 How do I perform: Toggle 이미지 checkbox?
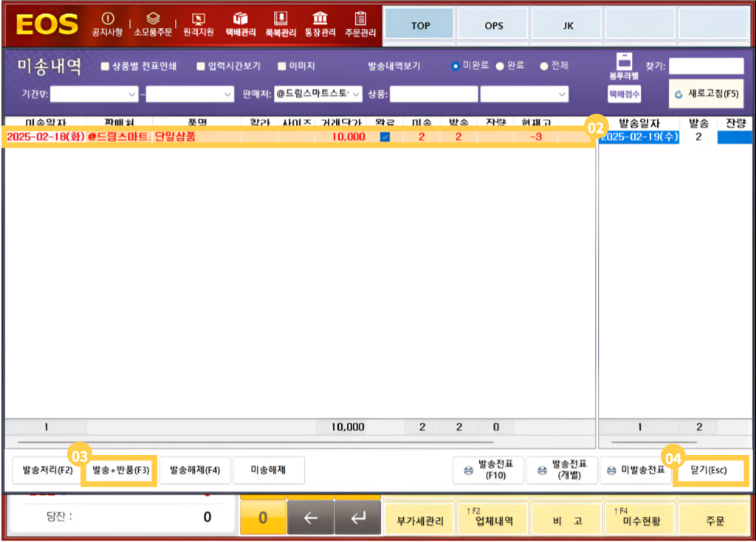(x=282, y=66)
